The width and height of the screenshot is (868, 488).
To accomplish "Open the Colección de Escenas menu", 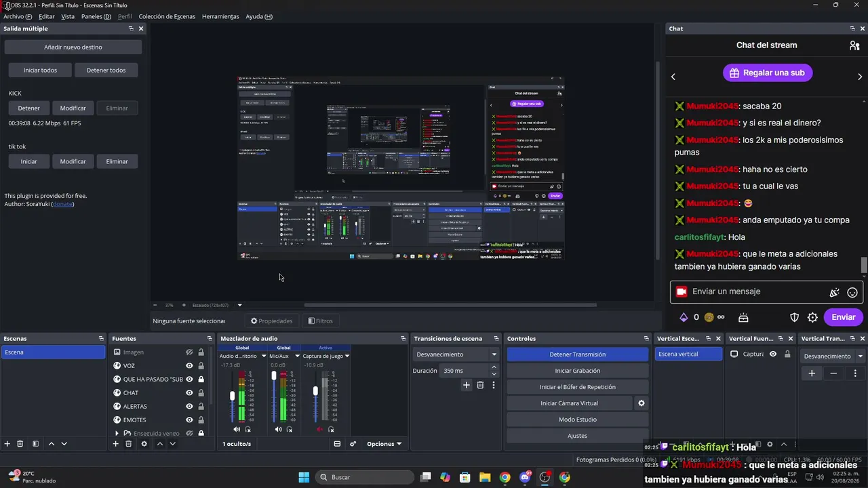I will click(x=167, y=16).
